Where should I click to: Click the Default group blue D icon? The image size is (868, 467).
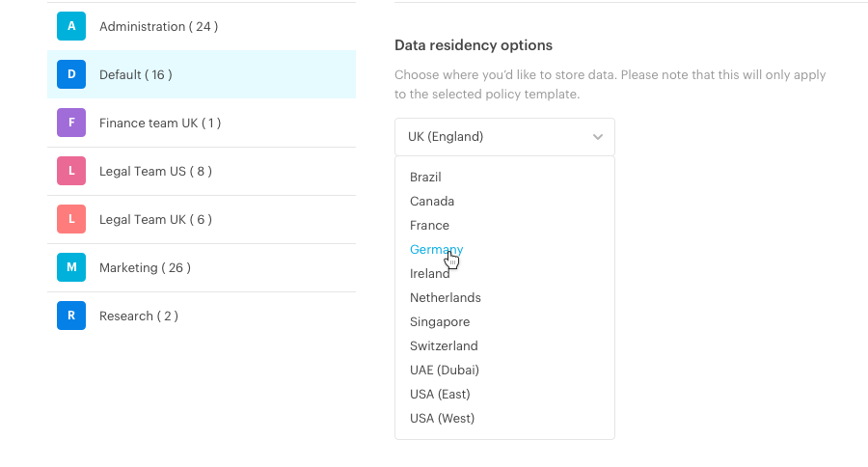(x=71, y=74)
